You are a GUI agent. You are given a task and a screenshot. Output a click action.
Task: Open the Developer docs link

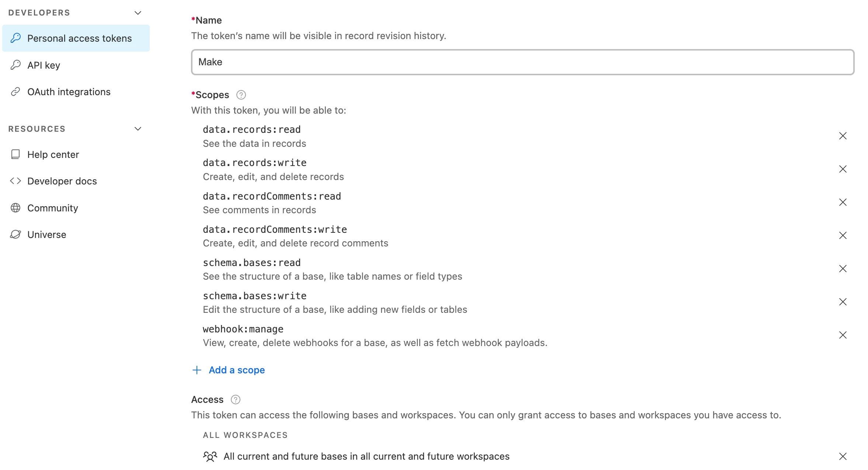click(x=62, y=181)
